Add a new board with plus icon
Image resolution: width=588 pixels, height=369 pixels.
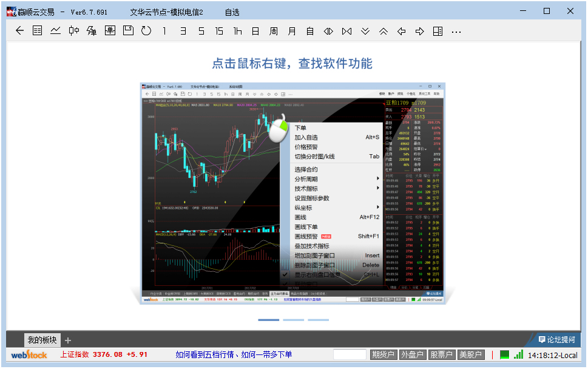(x=68, y=340)
